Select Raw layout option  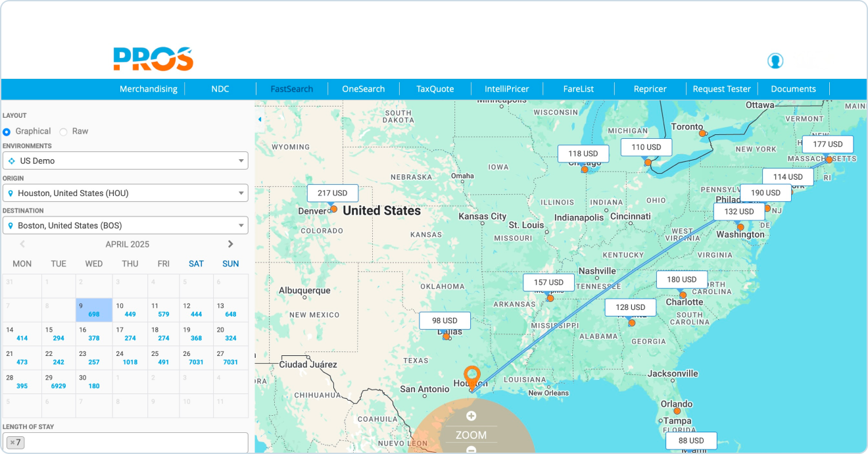63,132
